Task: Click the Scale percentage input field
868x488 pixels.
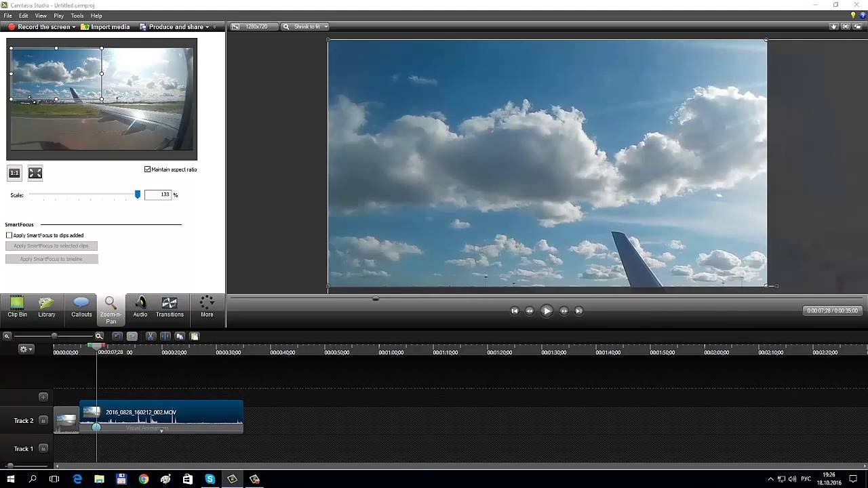Action: [158, 195]
